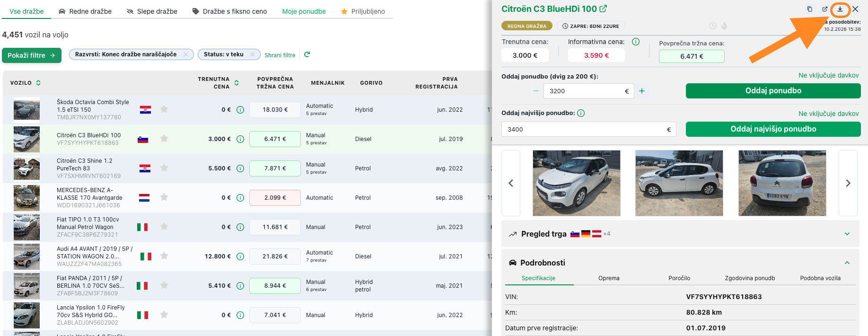Click info icon next to Oddaj najvišjo ponudbo
Screen dimensions: 868x336
[x=581, y=113]
